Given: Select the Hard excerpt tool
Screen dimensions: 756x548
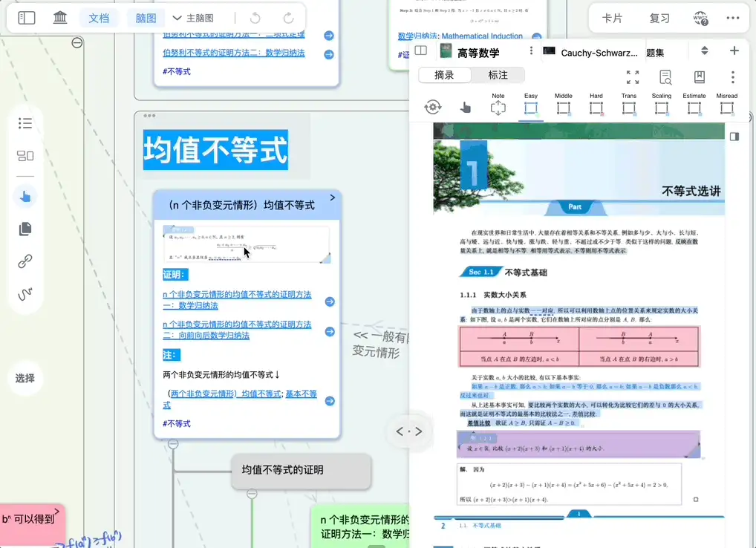Looking at the screenshot, I should click(x=596, y=104).
